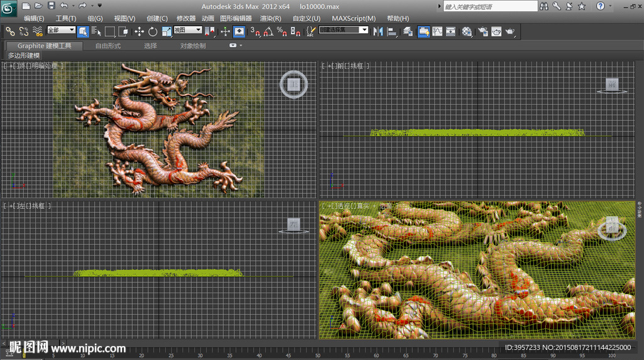Expand the reference coordinate system dropdown 视图
644x360 pixels.
pyautogui.click(x=188, y=30)
